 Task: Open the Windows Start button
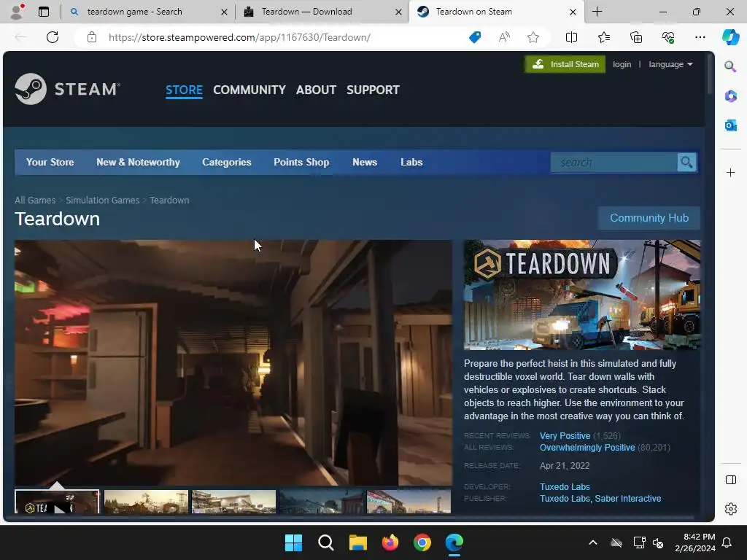click(x=293, y=542)
